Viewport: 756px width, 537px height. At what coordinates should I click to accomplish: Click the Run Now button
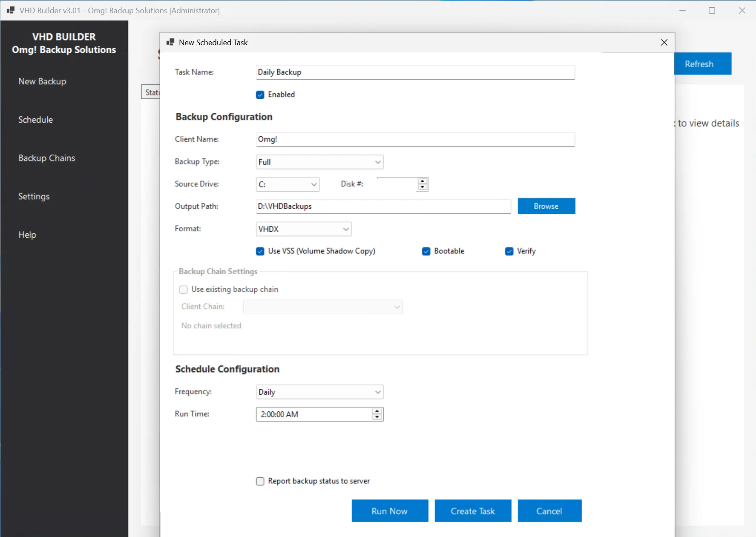pos(390,511)
